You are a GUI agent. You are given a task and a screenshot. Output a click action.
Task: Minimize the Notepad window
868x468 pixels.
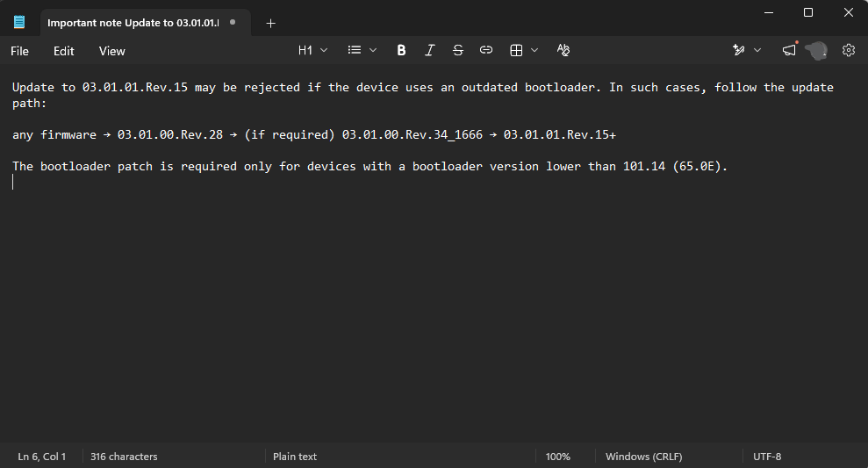pos(769,12)
